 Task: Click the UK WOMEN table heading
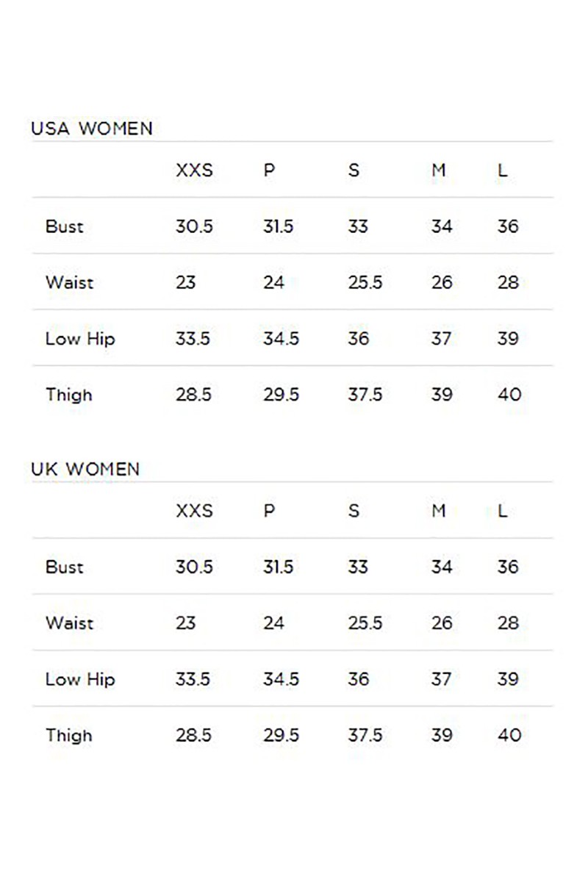[x=85, y=469]
